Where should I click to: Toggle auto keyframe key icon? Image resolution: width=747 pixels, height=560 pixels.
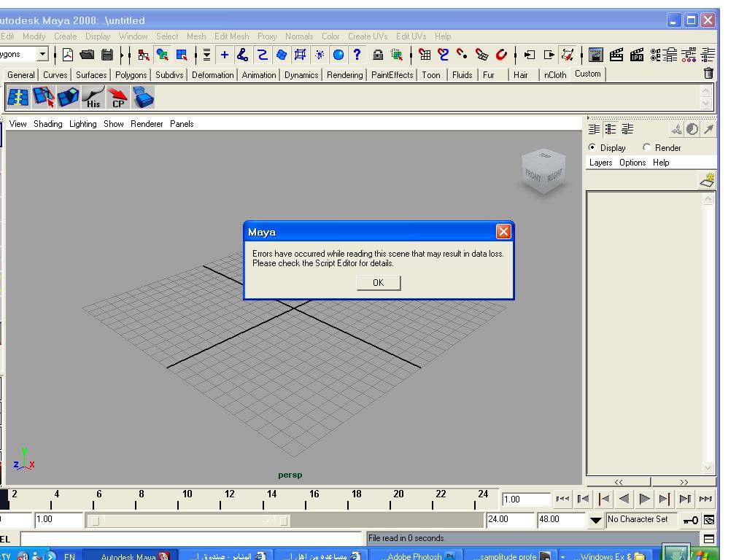pos(690,520)
